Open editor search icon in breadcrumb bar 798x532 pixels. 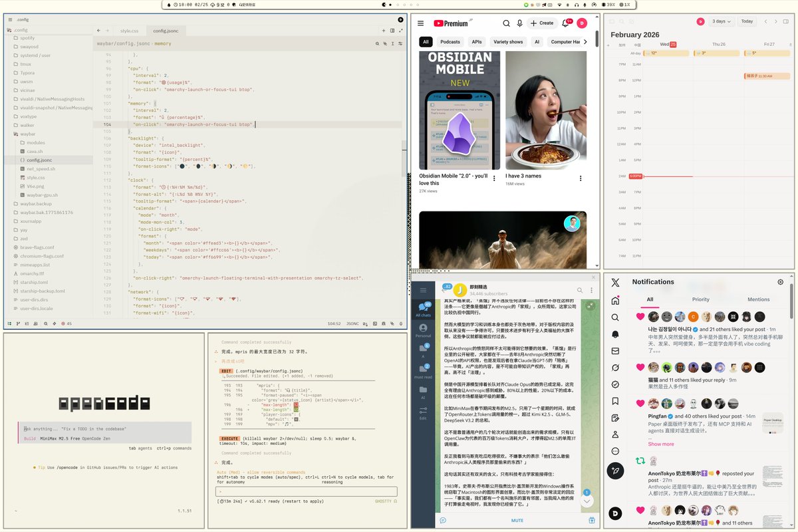tap(378, 43)
